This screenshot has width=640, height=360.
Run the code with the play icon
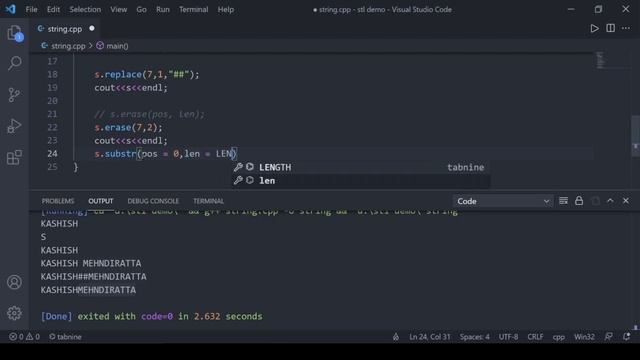[x=594, y=28]
